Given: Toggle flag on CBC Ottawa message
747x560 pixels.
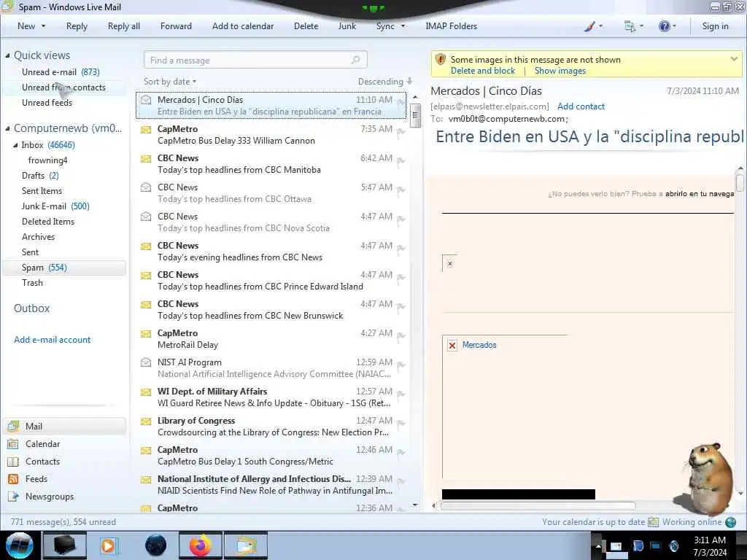Looking at the screenshot, I should (x=400, y=190).
